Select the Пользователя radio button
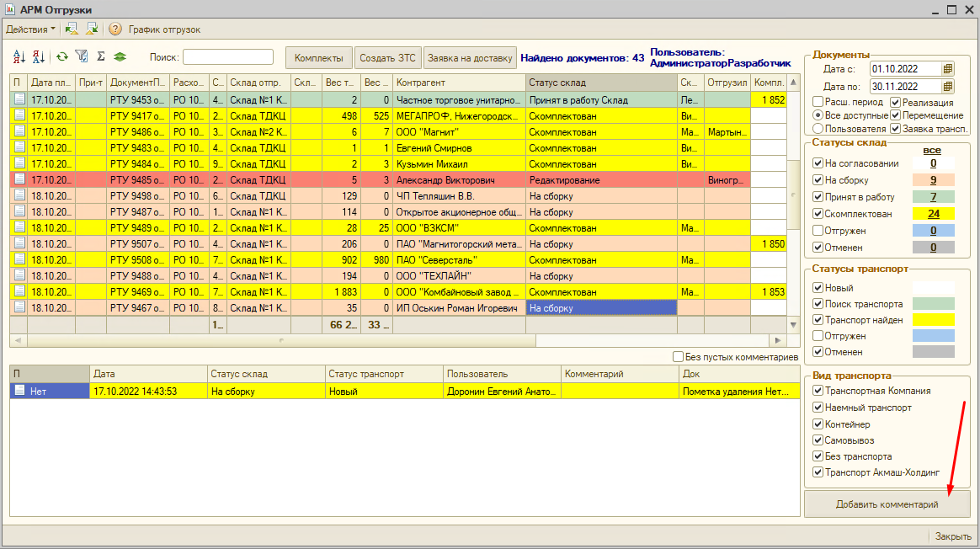 tap(818, 128)
